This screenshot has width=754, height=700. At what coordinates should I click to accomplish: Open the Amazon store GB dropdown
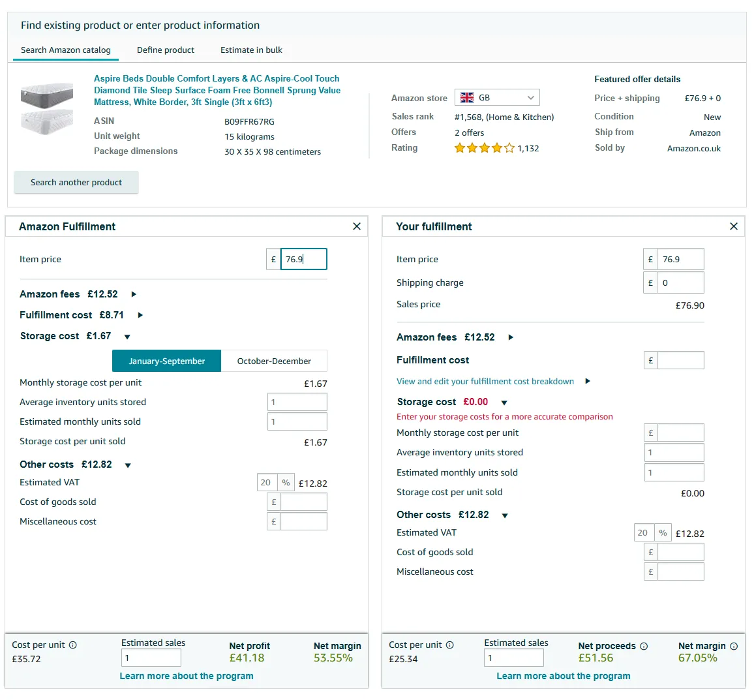(x=497, y=98)
